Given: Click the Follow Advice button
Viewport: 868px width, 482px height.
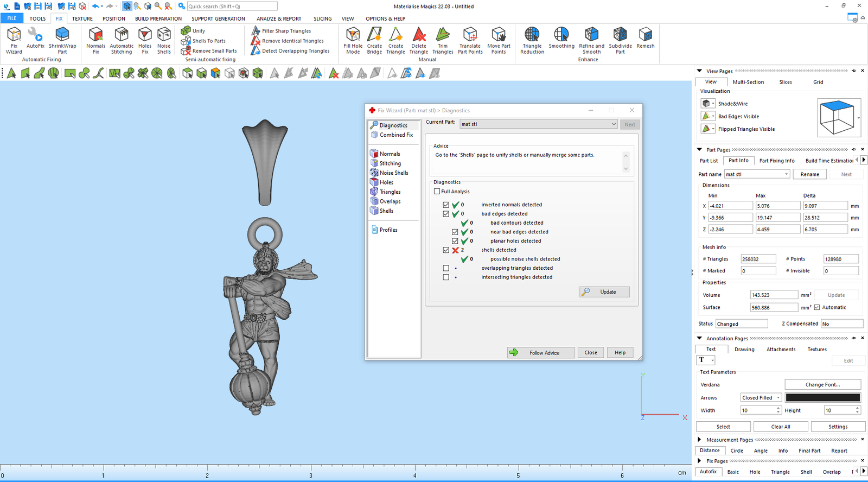Looking at the screenshot, I should point(541,353).
